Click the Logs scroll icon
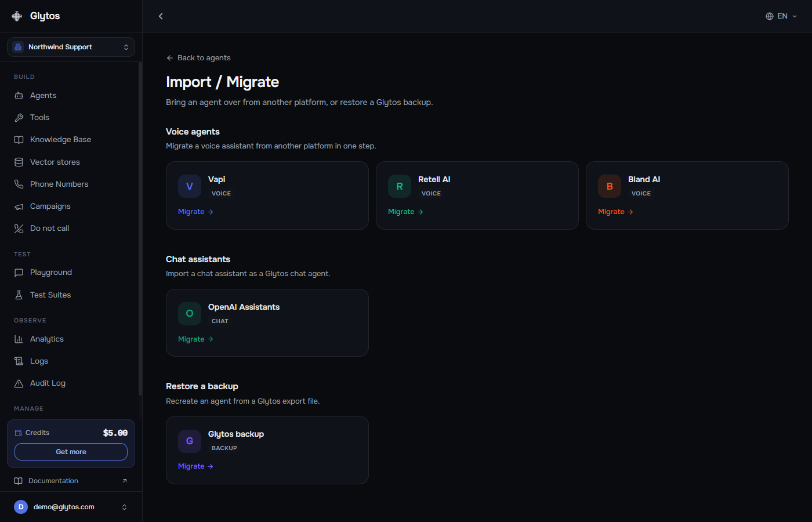Image resolution: width=812 pixels, height=522 pixels. pos(19,361)
